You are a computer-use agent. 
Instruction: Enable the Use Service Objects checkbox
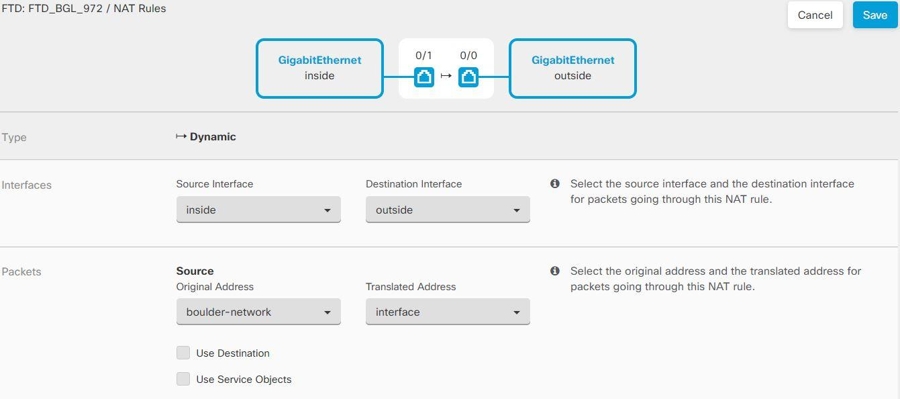pos(183,379)
